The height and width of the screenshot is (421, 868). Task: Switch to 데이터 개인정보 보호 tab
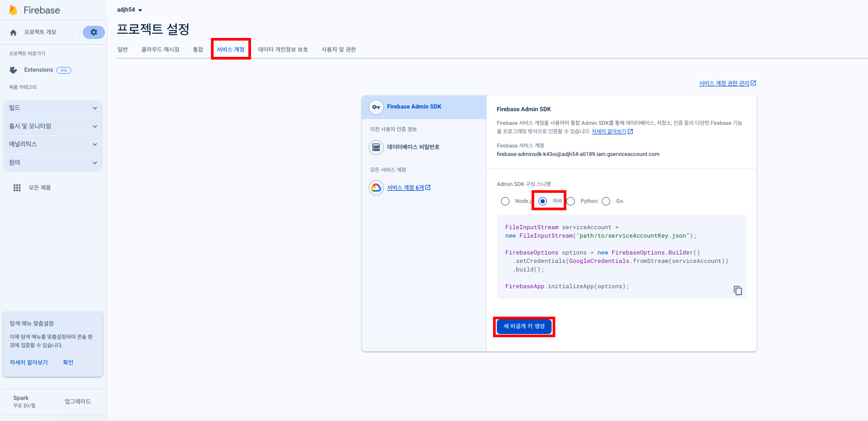coord(283,50)
